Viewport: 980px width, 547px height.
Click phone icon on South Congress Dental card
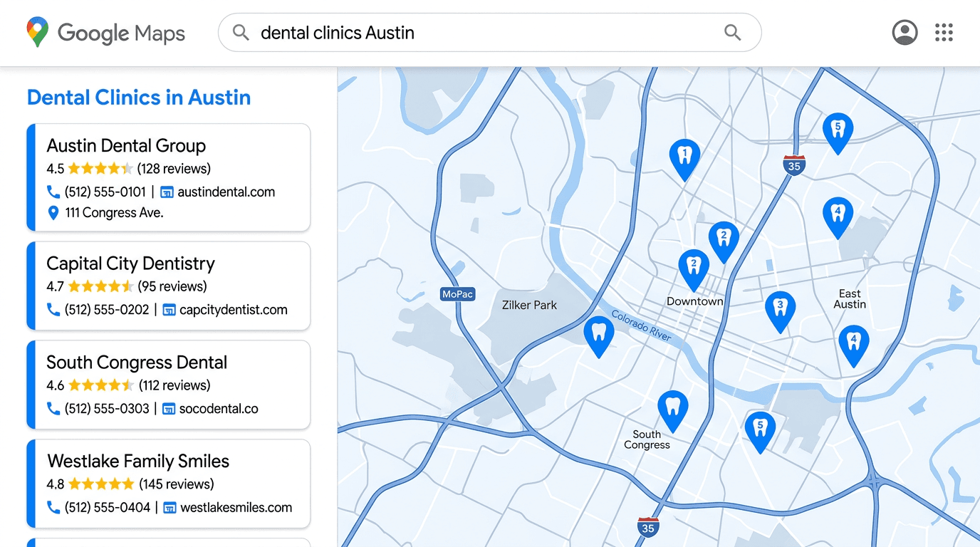coord(53,409)
